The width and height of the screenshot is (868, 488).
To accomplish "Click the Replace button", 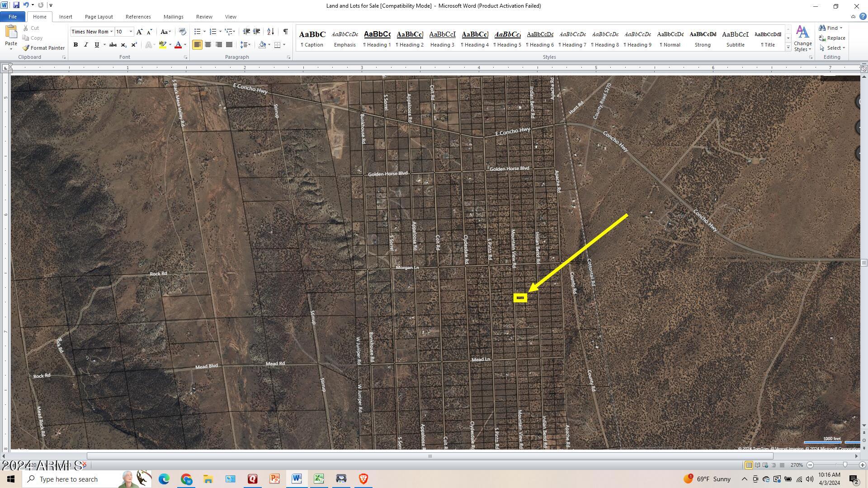I will coord(832,38).
